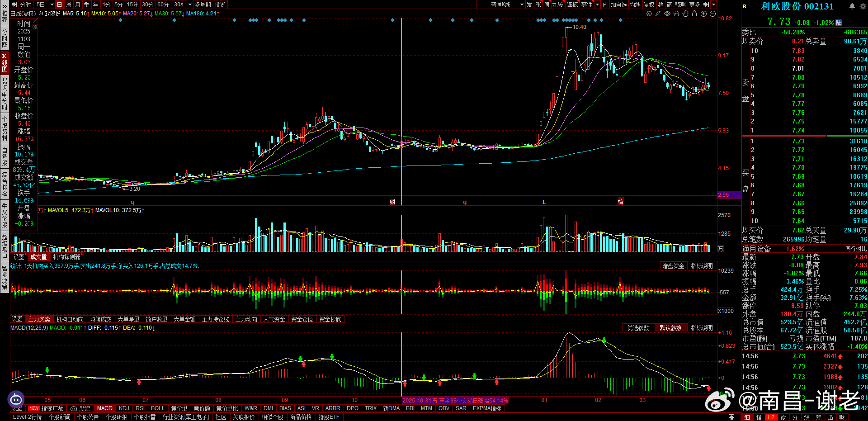Expand the dropdown arrow after 事件
868x421 pixels.
(x=597, y=5)
